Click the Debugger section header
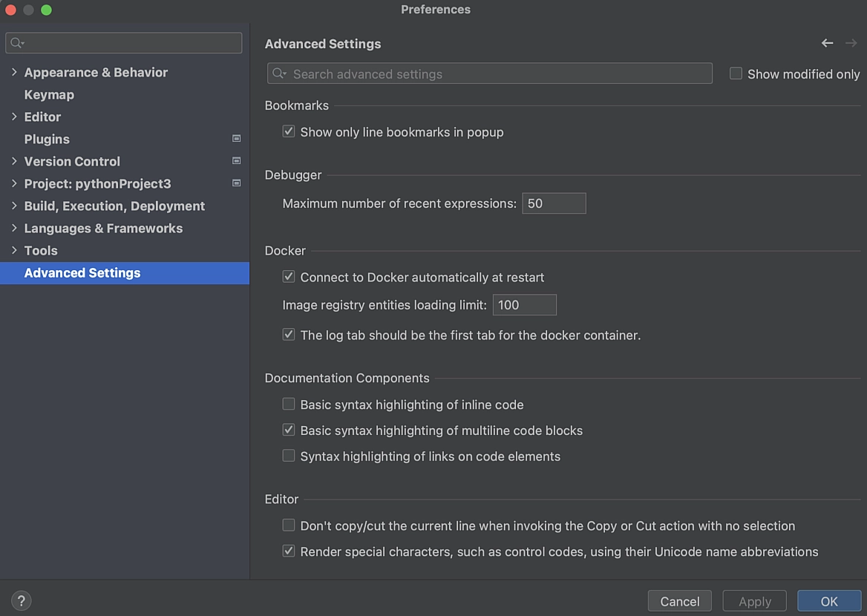Image resolution: width=867 pixels, height=616 pixels. point(293,175)
